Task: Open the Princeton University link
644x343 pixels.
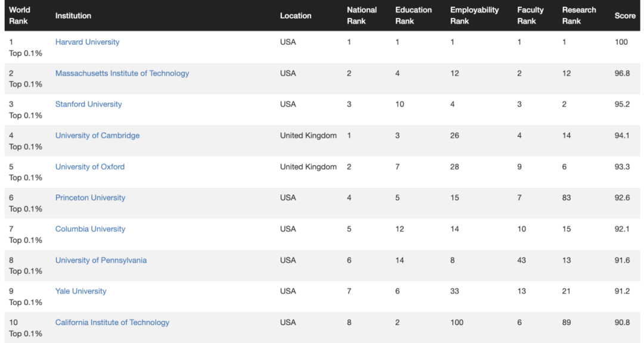Action: (x=90, y=198)
